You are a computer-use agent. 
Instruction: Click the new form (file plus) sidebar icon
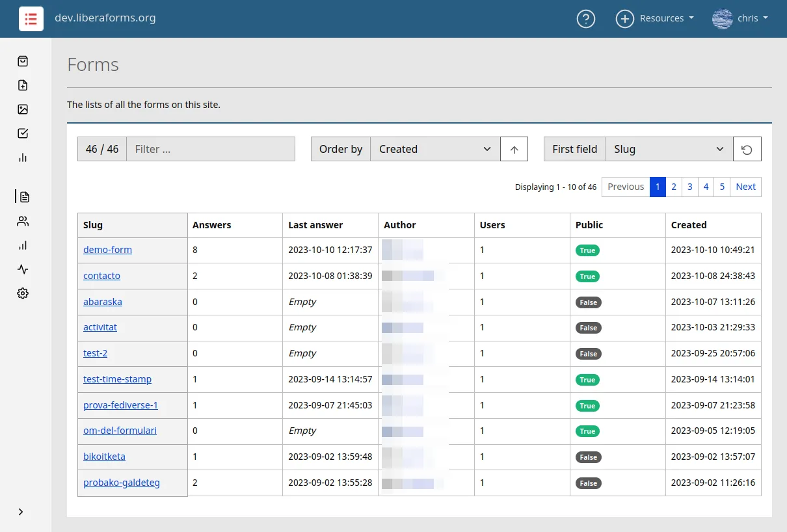(23, 85)
